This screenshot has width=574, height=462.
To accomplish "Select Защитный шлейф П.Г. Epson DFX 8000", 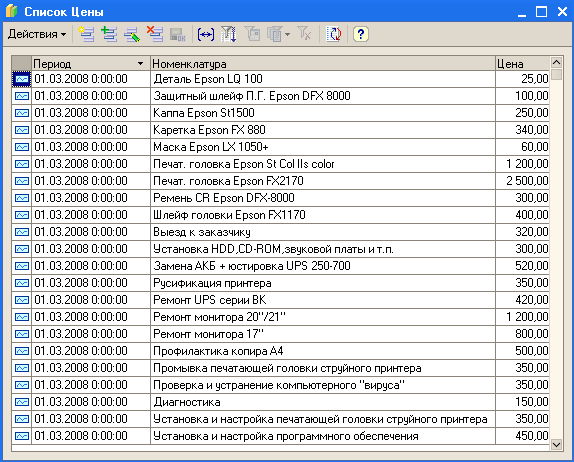I will [x=323, y=96].
